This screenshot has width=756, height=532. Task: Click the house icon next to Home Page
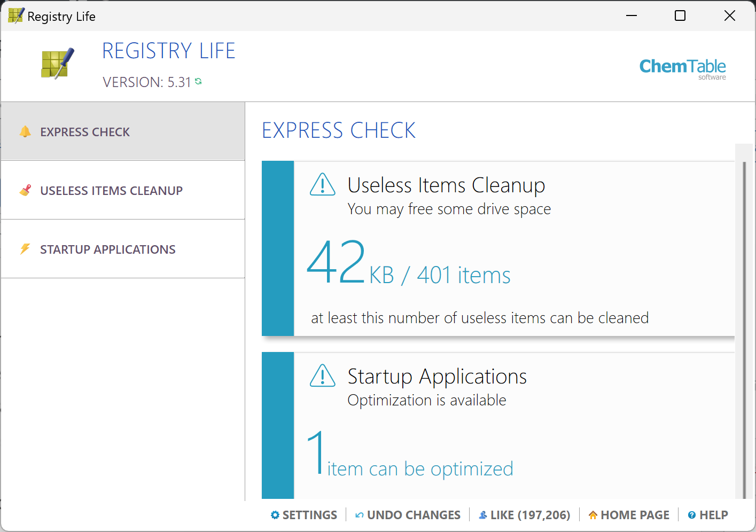coord(593,515)
